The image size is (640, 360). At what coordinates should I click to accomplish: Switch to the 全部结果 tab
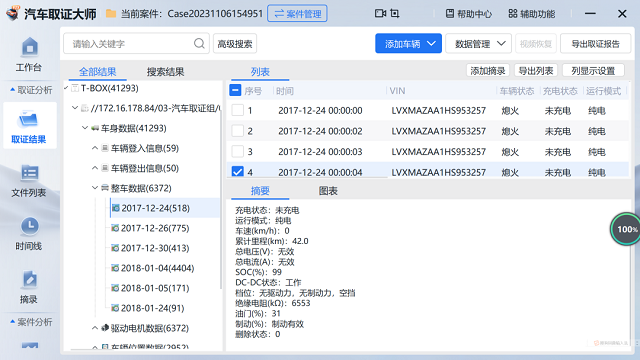point(98,72)
